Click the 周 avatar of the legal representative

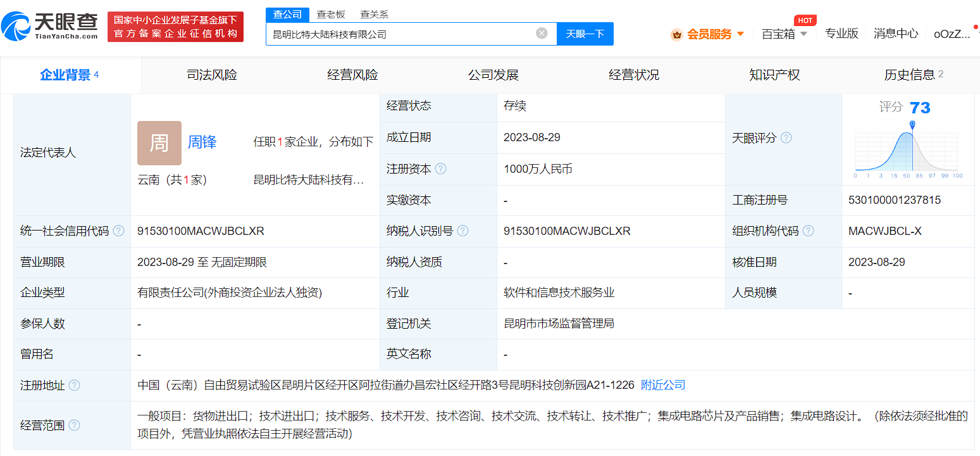tap(159, 143)
